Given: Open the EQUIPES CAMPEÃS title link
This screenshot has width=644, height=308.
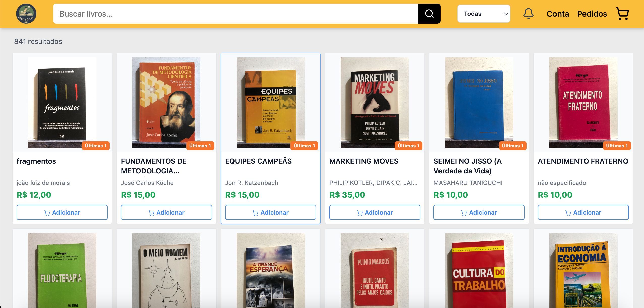Looking at the screenshot, I should tap(258, 161).
